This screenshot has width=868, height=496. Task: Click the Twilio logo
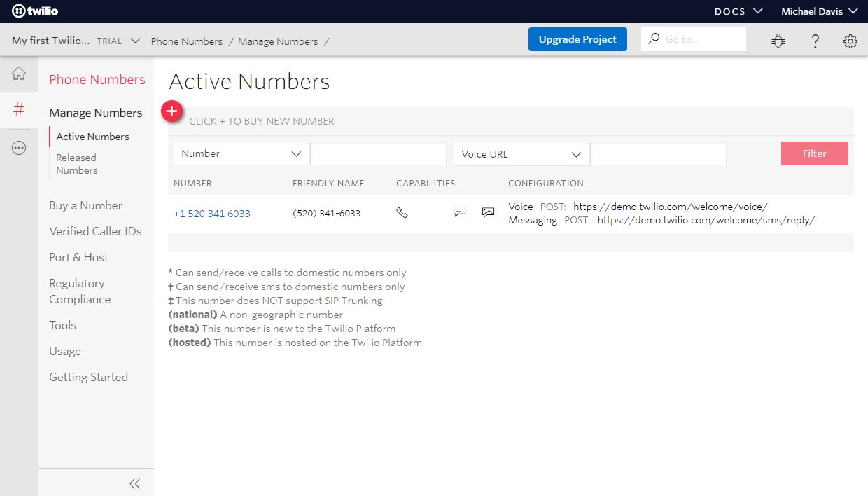pos(34,11)
